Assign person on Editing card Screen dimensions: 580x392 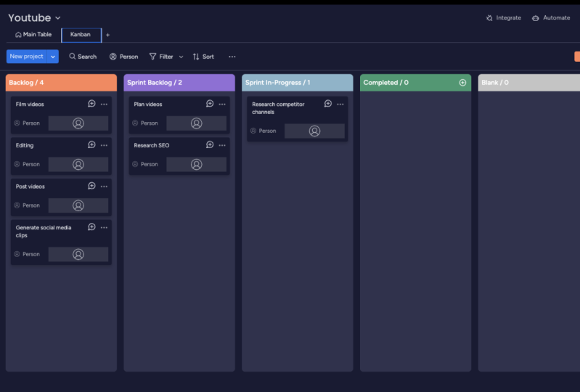[78, 164]
